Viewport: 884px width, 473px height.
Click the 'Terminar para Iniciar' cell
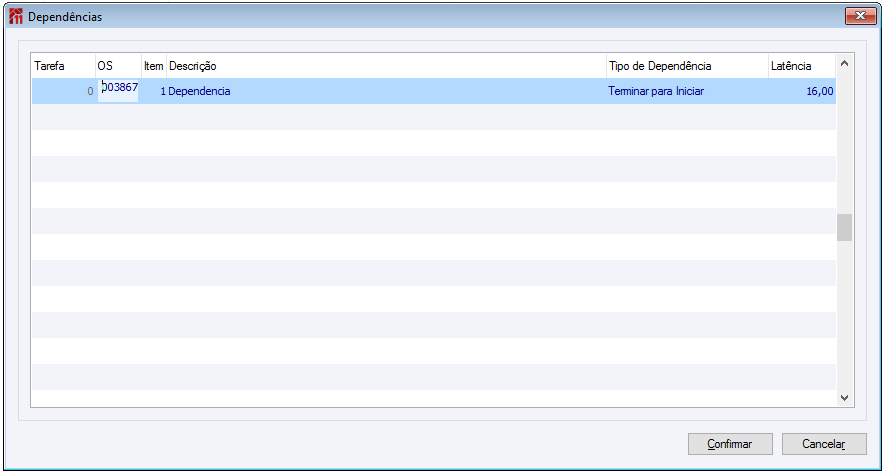[x=688, y=91]
